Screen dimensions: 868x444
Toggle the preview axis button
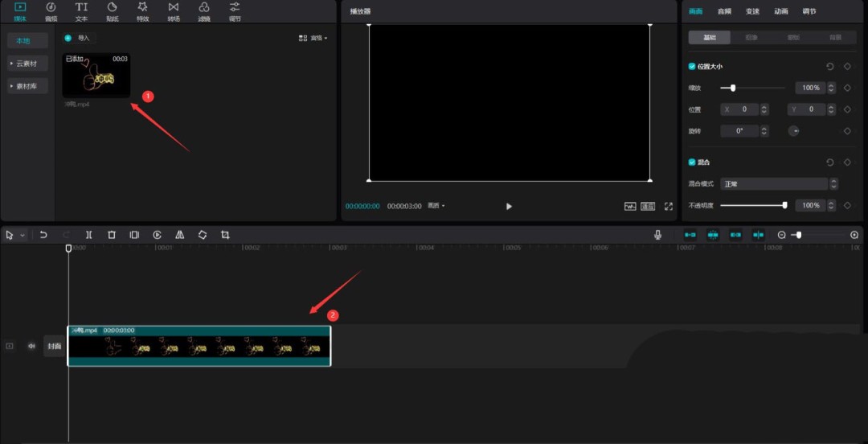pos(759,235)
